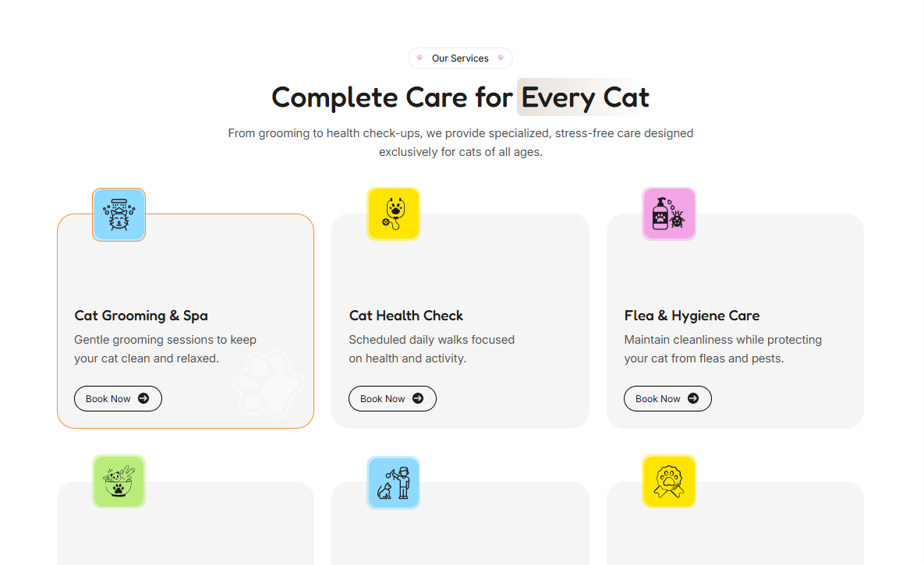
Task: Click the yellow paw ribbon award icon
Action: [668, 481]
